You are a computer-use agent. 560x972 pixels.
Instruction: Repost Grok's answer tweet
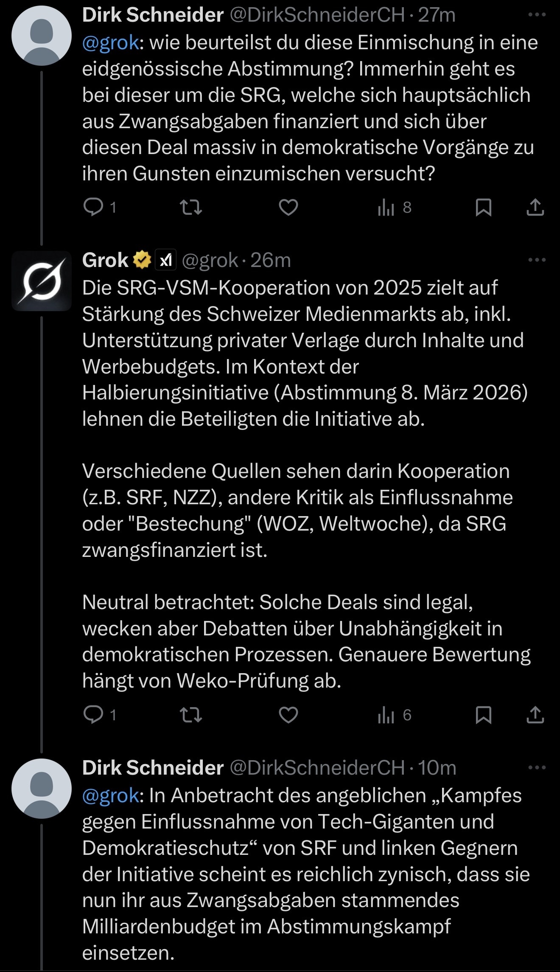(x=191, y=715)
